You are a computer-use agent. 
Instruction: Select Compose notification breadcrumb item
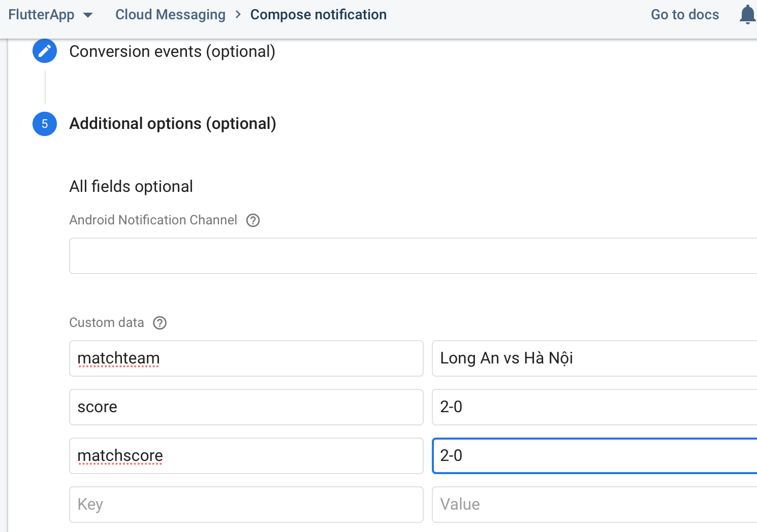point(319,15)
